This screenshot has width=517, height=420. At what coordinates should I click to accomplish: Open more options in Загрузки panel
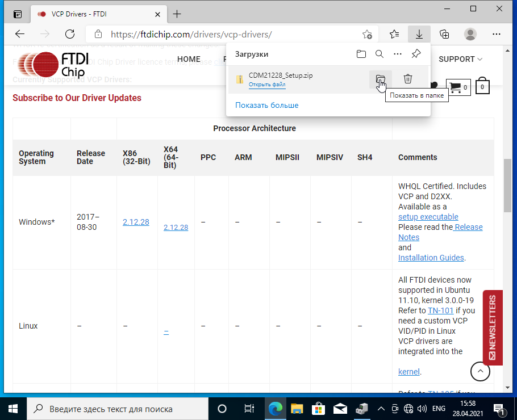(x=398, y=54)
